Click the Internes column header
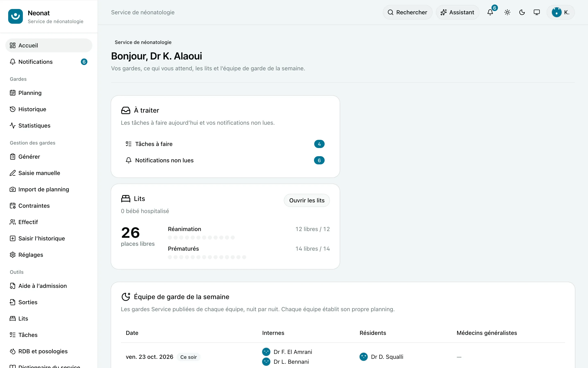The width and height of the screenshot is (588, 368). 273,333
